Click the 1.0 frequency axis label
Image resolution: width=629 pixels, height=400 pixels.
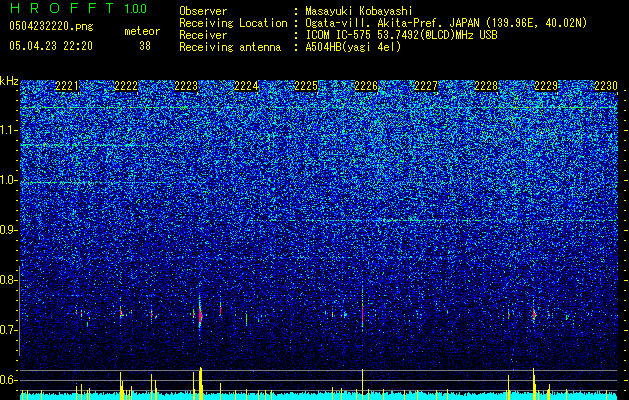[8, 180]
